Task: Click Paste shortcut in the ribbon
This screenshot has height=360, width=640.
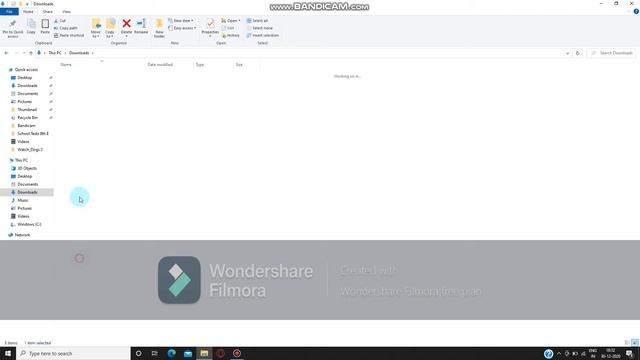Action: pyautogui.click(x=69, y=35)
